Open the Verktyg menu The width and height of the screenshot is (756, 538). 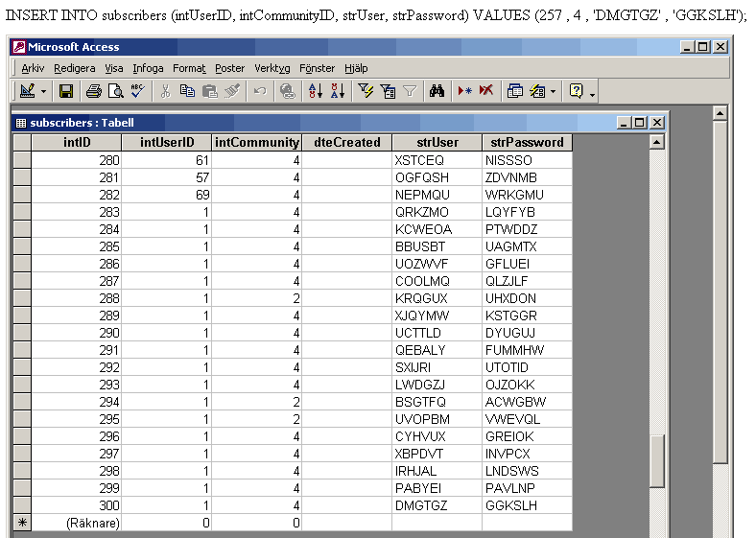[272, 68]
